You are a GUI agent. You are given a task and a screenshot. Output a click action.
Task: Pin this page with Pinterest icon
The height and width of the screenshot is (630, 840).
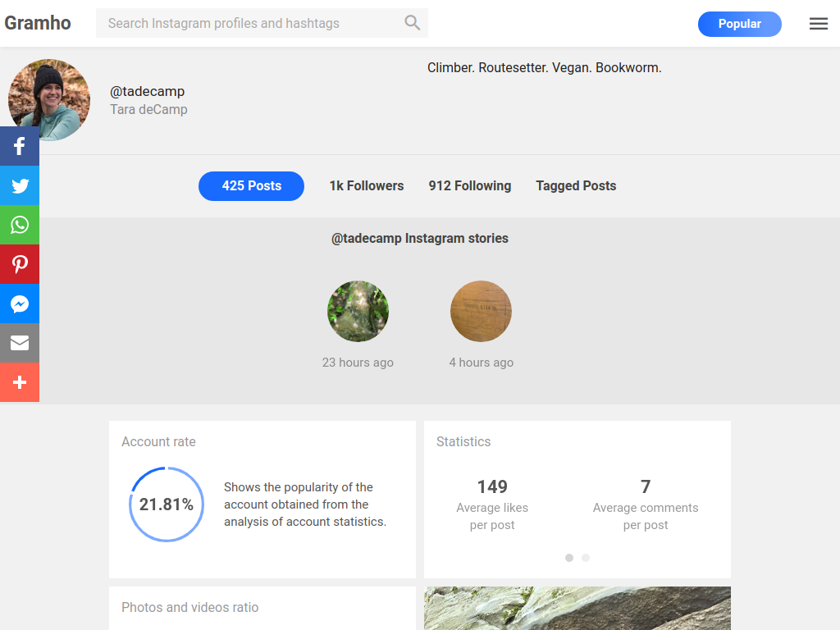(x=20, y=265)
